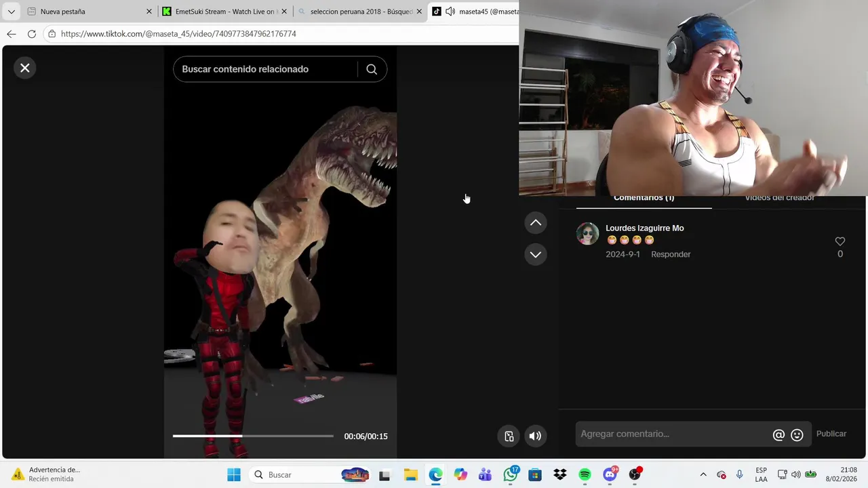Open Lourdes Izaguirre Mo's profile avatar
Image resolution: width=868 pixels, height=488 pixels.
(x=588, y=234)
